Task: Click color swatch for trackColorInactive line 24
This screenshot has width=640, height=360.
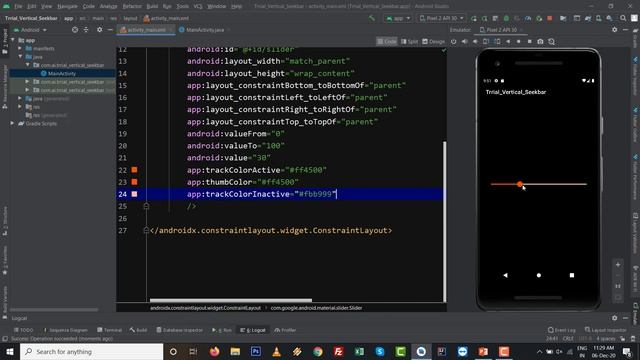Action: click(134, 194)
